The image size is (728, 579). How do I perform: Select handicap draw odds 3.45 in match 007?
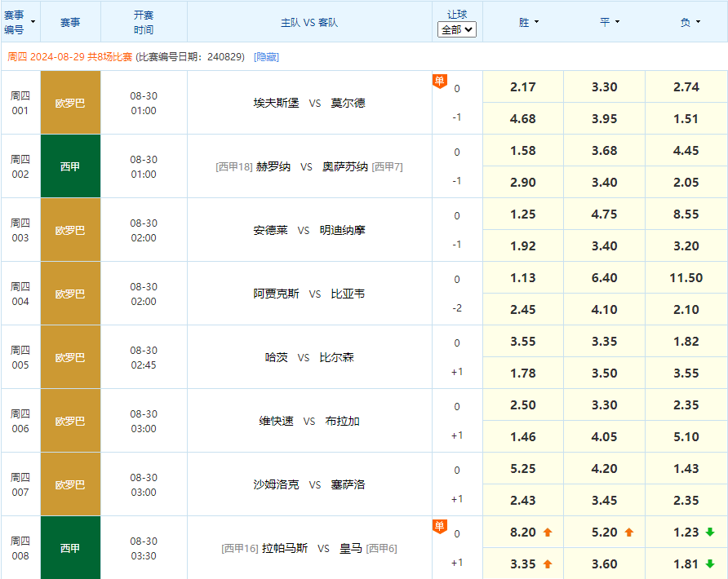604,500
